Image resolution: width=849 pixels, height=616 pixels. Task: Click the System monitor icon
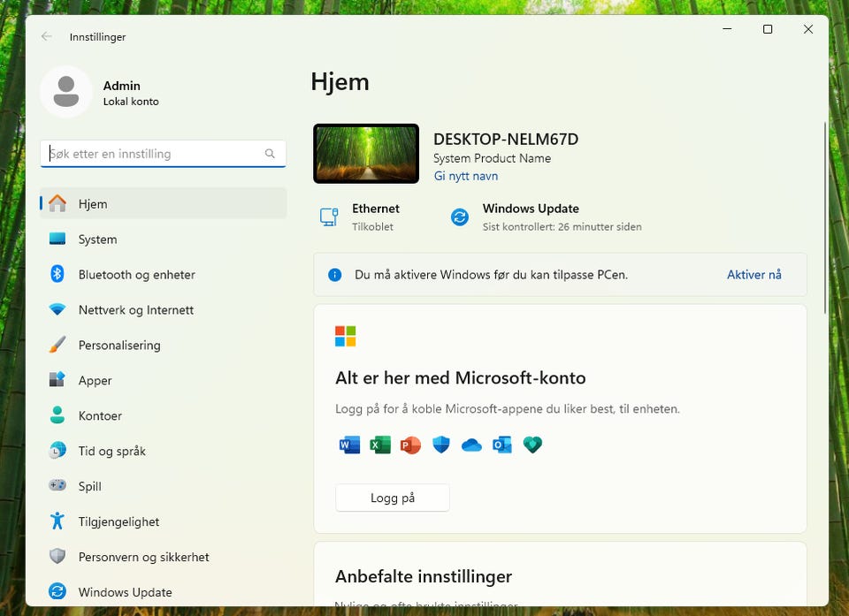pos(57,239)
